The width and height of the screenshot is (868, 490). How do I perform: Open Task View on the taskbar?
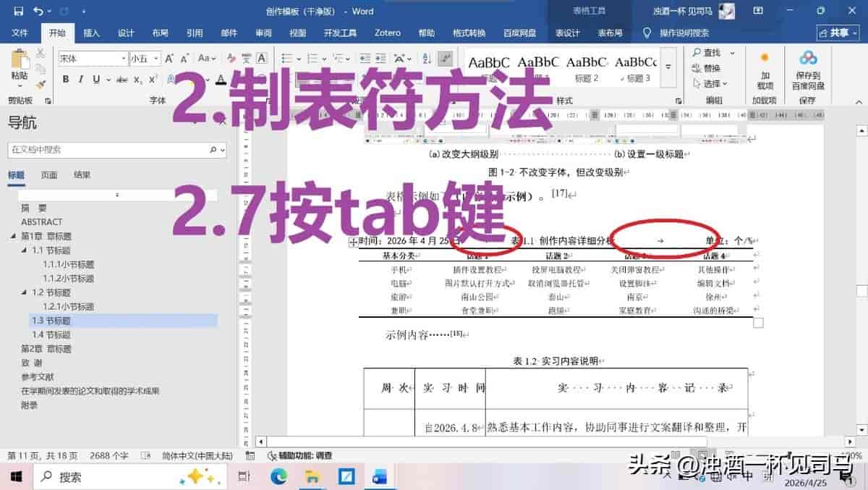tap(244, 477)
